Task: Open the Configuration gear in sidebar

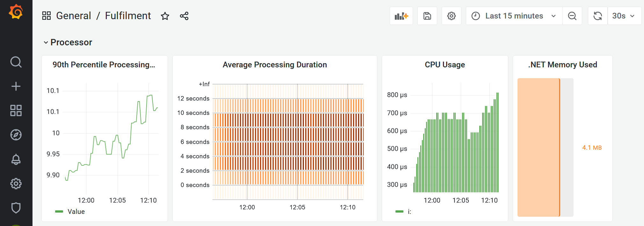Action: 16,183
